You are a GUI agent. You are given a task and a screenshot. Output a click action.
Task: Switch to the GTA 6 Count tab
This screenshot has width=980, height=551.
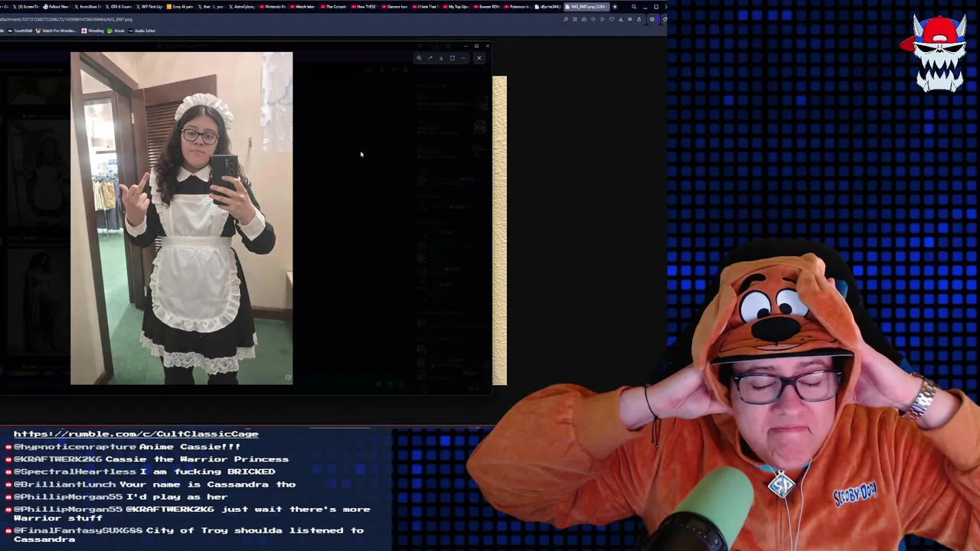pyautogui.click(x=119, y=7)
